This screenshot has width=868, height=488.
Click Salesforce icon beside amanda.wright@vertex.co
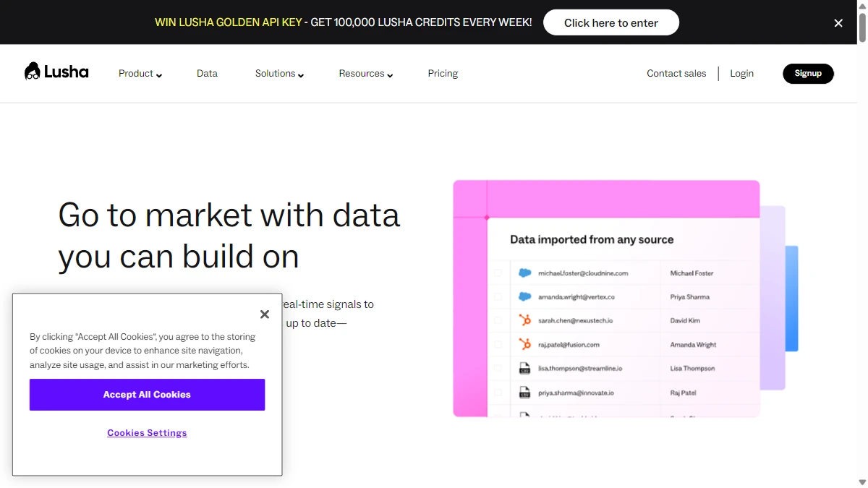525,297
